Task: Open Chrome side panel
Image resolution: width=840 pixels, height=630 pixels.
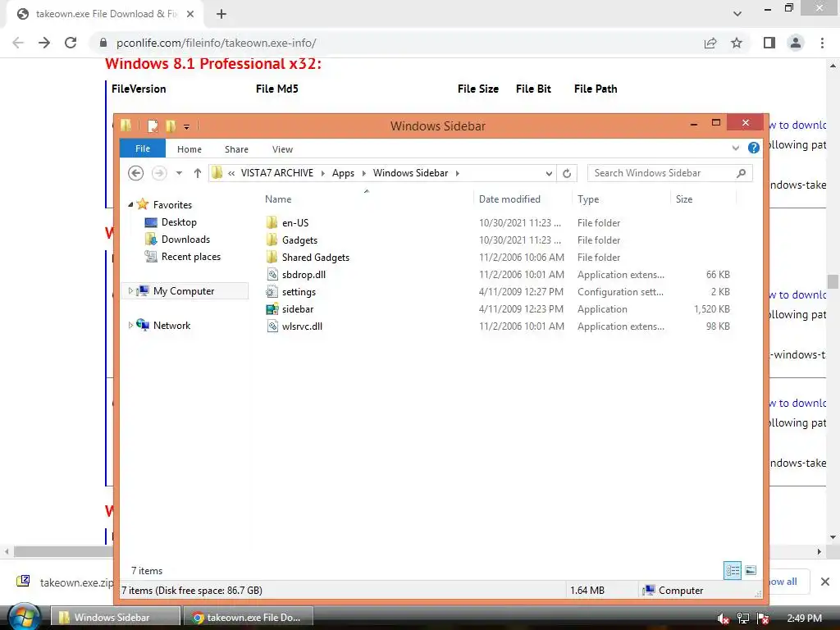Action: click(x=769, y=43)
